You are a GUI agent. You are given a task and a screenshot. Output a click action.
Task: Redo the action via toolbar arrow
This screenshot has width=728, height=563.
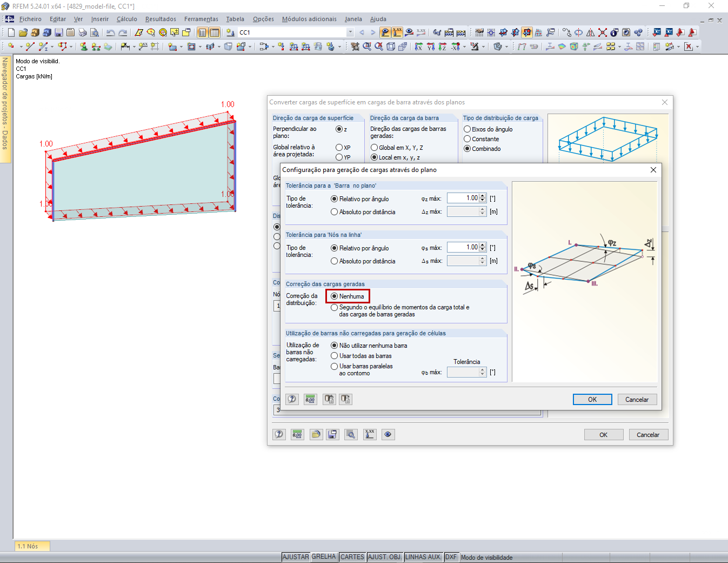pyautogui.click(x=123, y=32)
